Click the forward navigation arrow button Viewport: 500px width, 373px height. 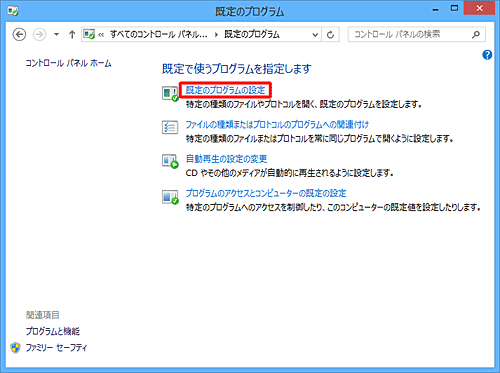pyautogui.click(x=39, y=34)
